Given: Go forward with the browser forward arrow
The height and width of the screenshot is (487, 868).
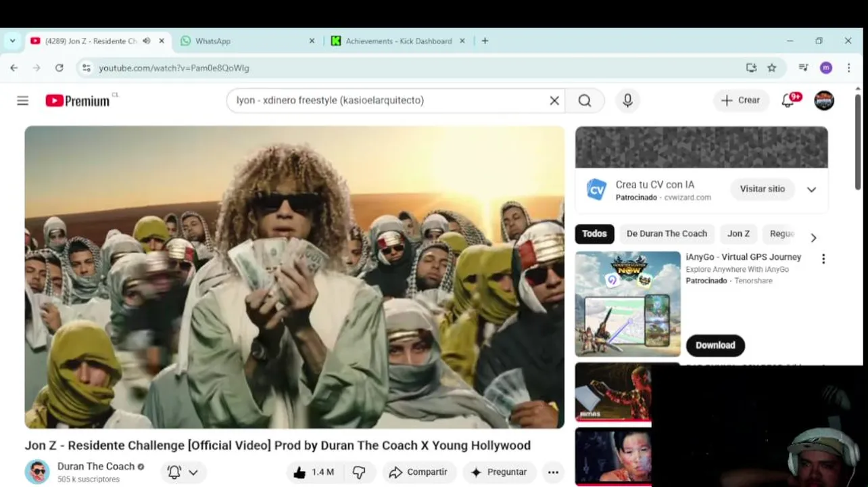Looking at the screenshot, I should click(37, 68).
